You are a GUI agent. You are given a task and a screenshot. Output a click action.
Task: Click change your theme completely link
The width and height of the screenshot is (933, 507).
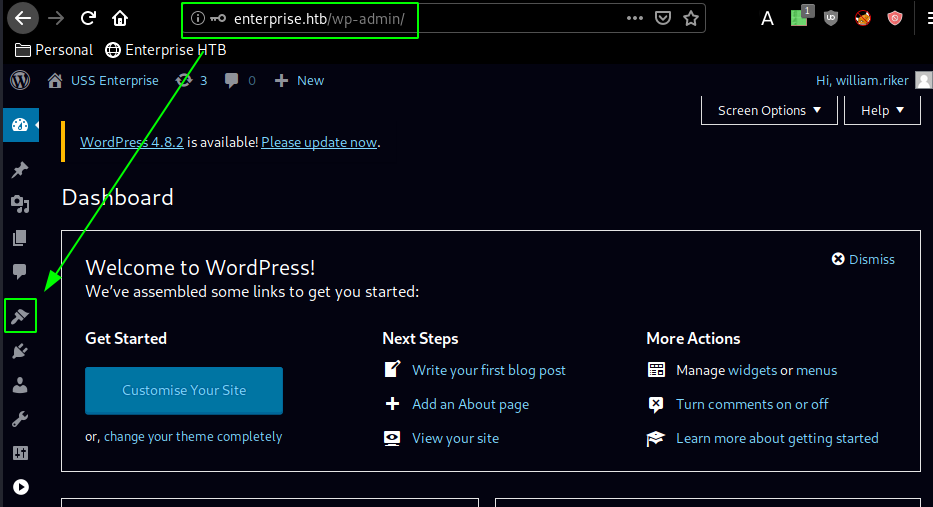tap(193, 437)
